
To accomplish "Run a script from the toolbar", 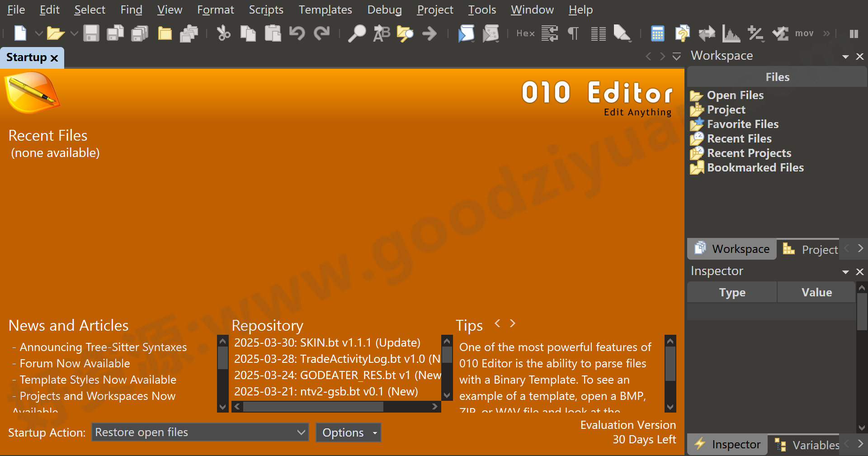I will tap(467, 33).
